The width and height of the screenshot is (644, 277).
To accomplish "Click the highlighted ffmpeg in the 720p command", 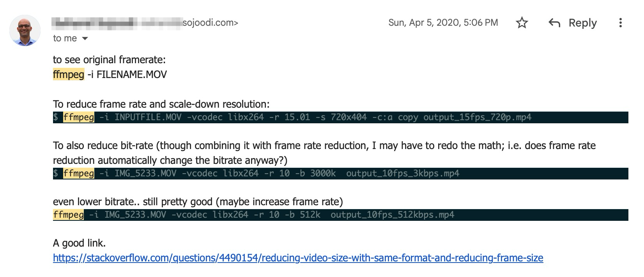I will coord(78,117).
